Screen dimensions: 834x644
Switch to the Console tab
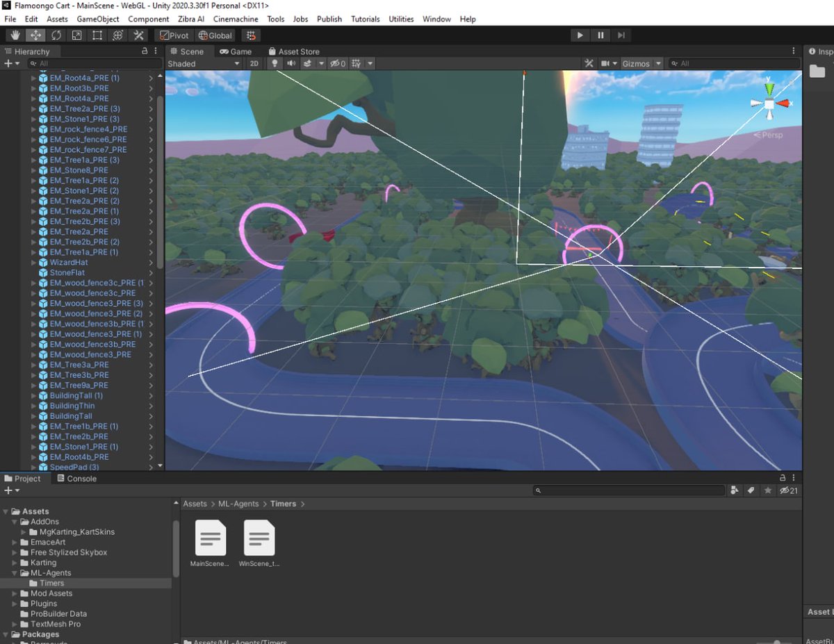tap(76, 479)
